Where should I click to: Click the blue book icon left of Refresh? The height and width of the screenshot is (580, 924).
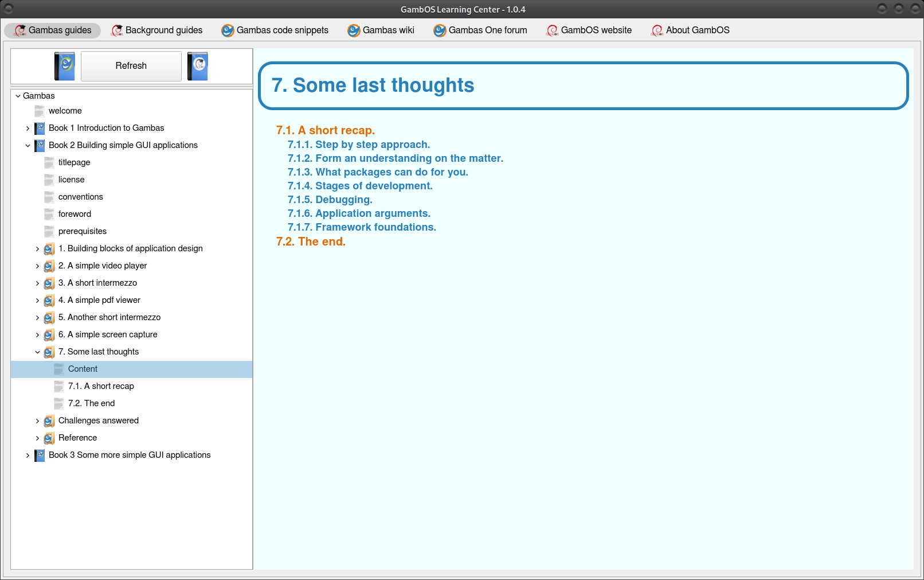(65, 66)
